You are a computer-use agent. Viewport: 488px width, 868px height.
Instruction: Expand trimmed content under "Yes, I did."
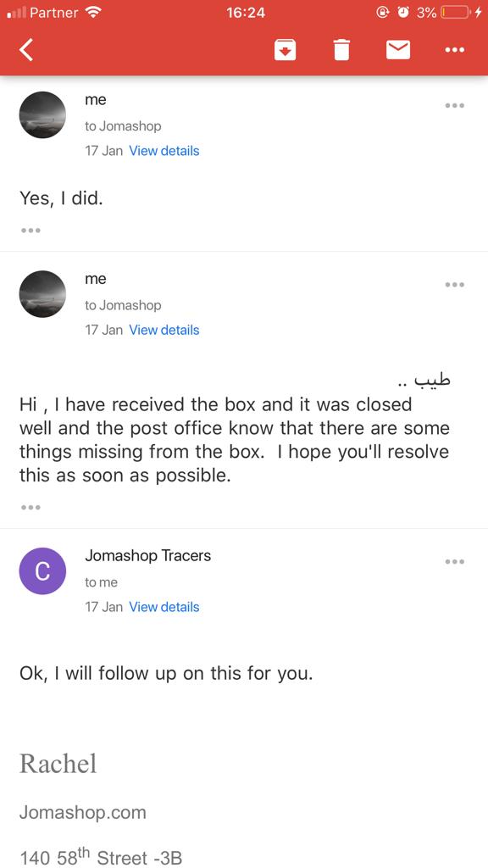click(30, 231)
